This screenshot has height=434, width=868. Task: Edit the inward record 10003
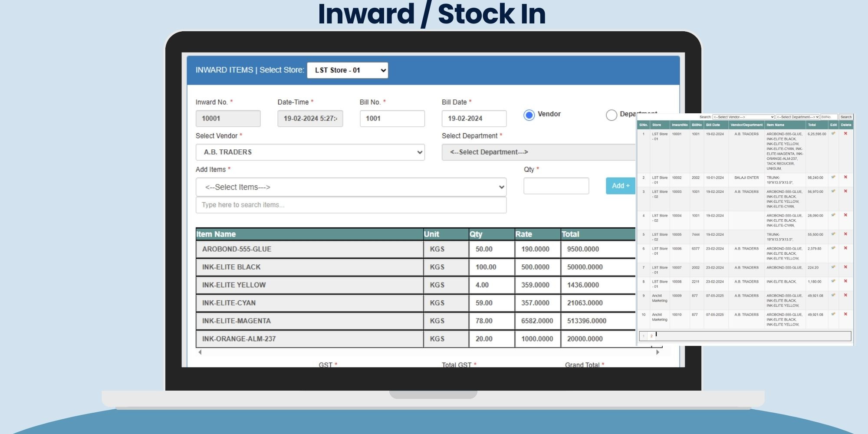click(833, 191)
